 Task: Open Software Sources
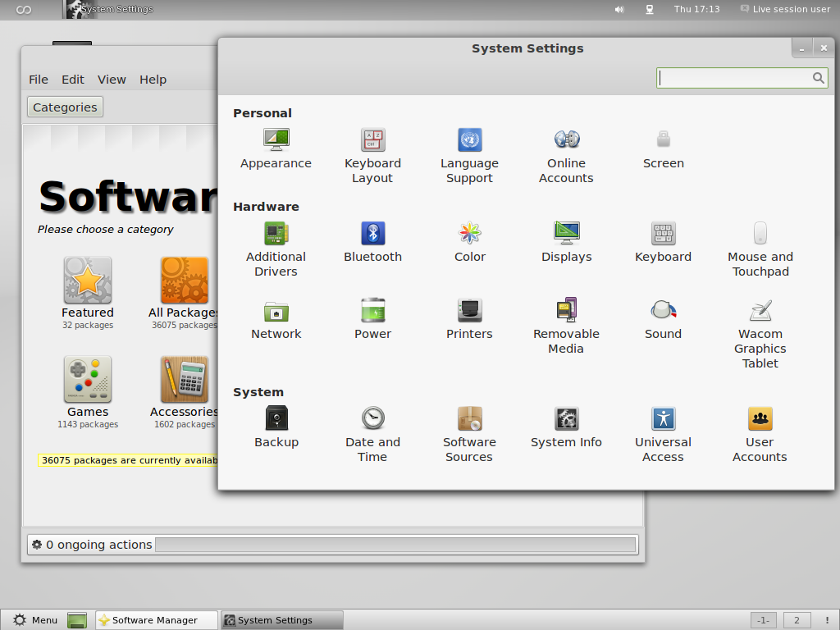(x=470, y=435)
